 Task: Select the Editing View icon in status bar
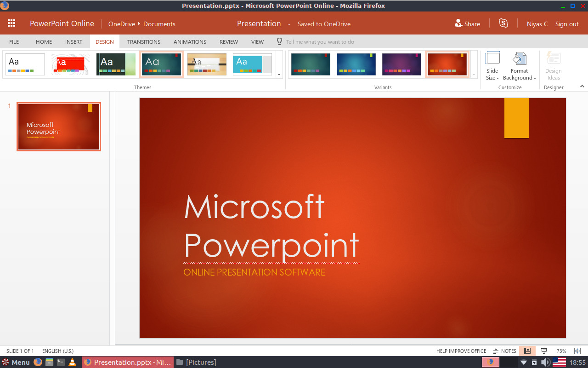(x=527, y=351)
